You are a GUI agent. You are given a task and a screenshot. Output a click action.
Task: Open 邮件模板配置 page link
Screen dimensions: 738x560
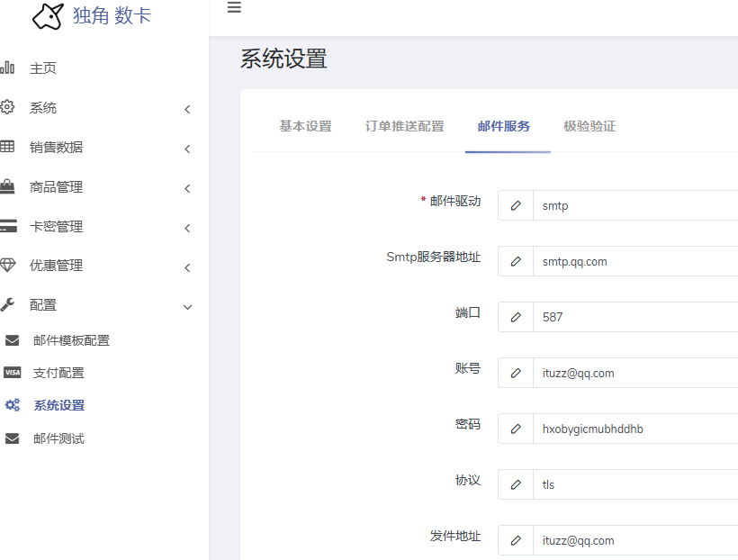71,340
